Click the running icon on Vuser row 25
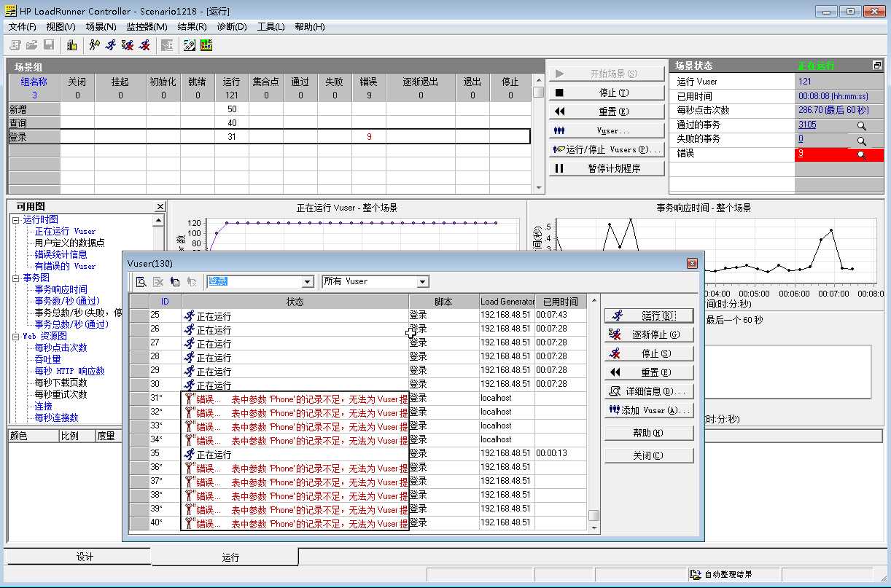The image size is (891, 588). pyautogui.click(x=190, y=315)
